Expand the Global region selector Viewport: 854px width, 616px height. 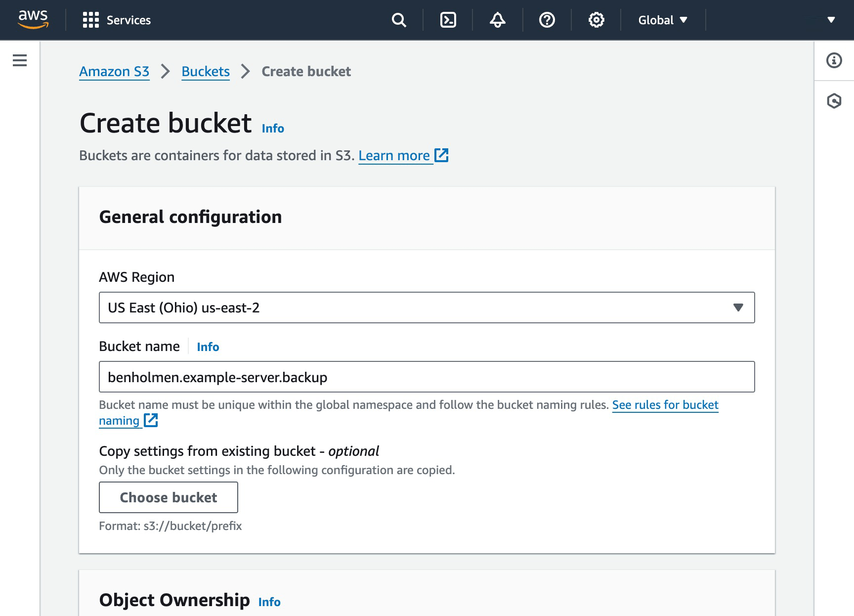tap(663, 20)
